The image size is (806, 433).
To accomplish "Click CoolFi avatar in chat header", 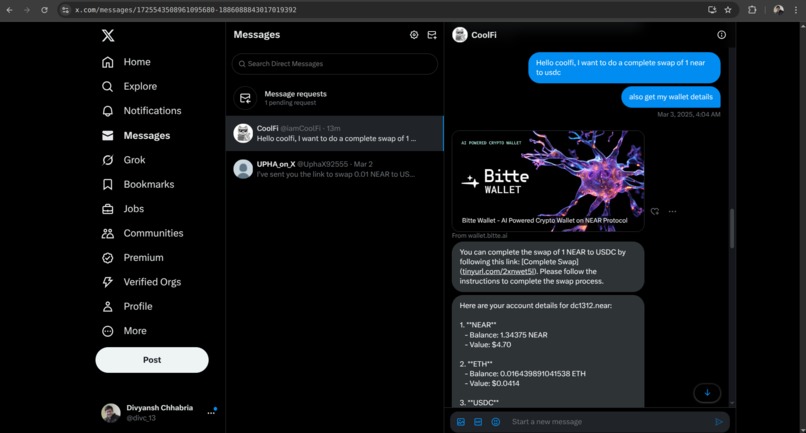I will point(460,35).
